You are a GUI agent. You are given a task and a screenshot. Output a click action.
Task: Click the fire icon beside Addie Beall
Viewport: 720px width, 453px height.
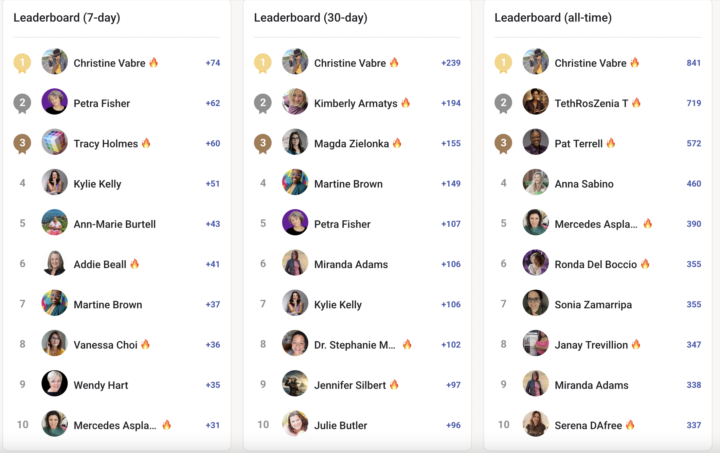[135, 264]
